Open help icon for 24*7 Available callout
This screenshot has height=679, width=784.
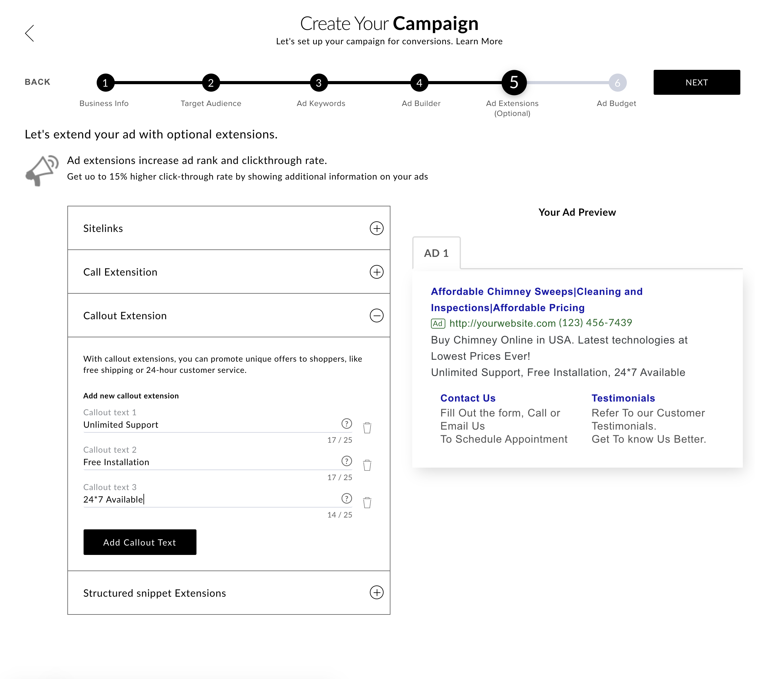(x=346, y=498)
